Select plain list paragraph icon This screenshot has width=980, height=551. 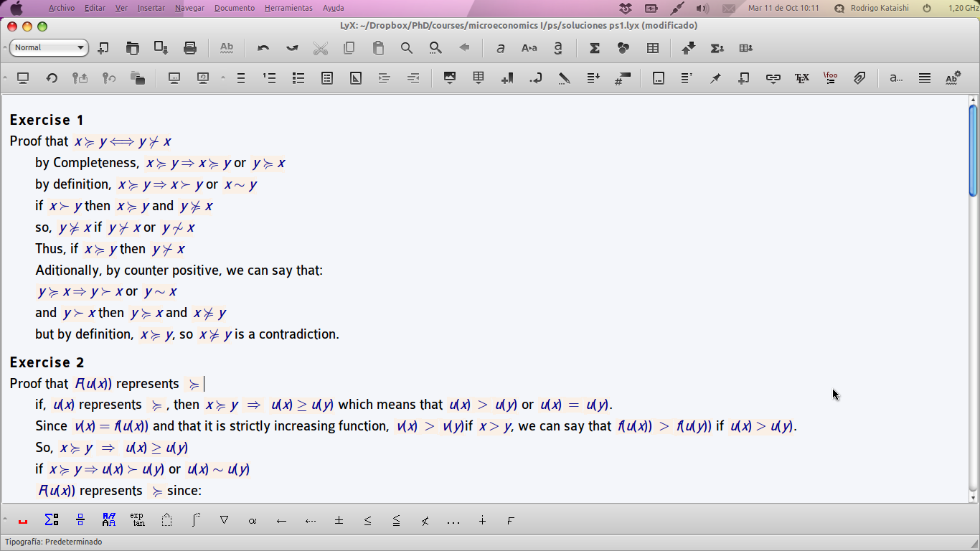point(241,78)
